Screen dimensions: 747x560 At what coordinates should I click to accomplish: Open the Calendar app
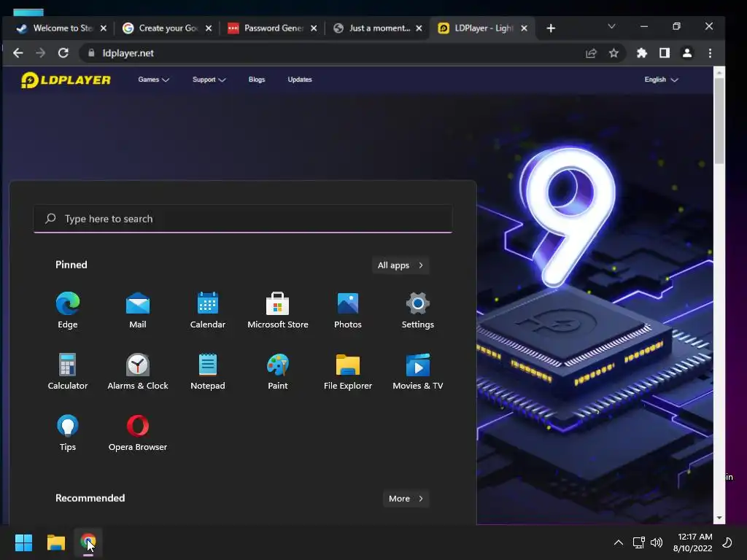point(208,310)
